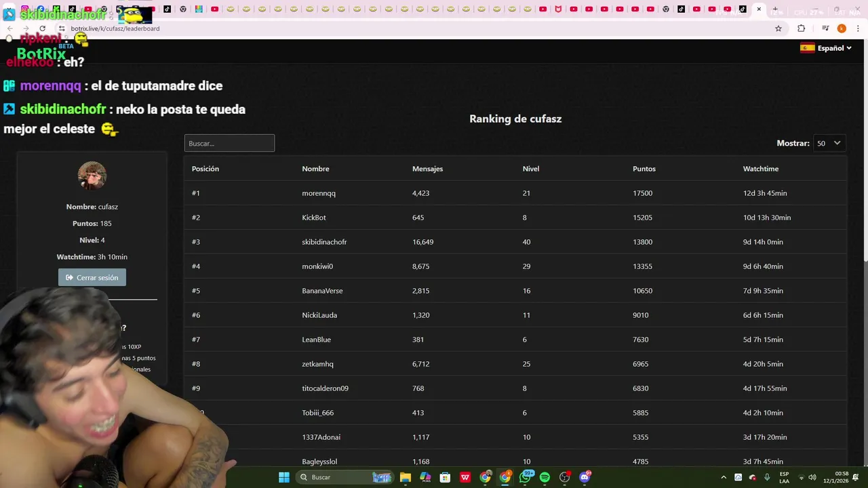Click the #1 position cell
The height and width of the screenshot is (488, 868).
[196, 193]
